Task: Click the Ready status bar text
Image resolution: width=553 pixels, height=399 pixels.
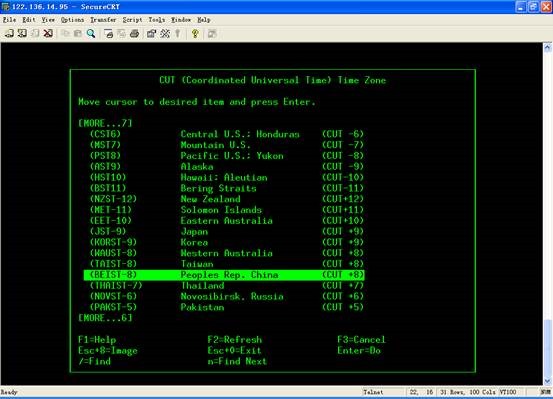Action: [x=9, y=392]
